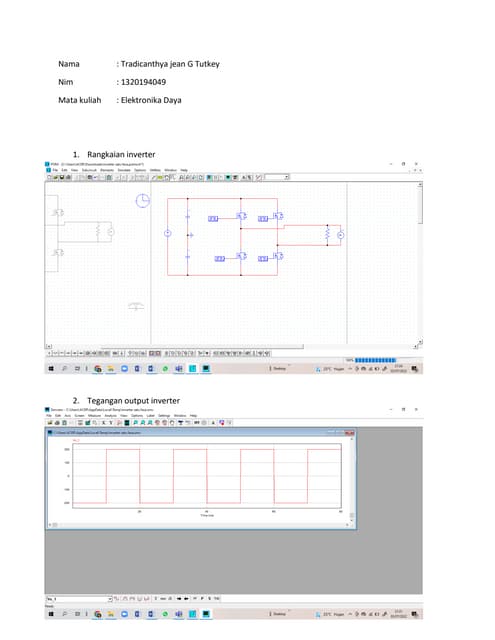
Task: Open Utilities menu in PSIM window
Action: 155,170
